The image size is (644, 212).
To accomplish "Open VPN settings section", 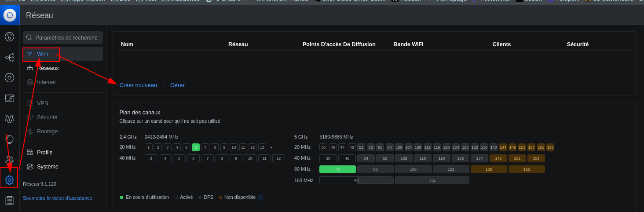I will [63, 103].
